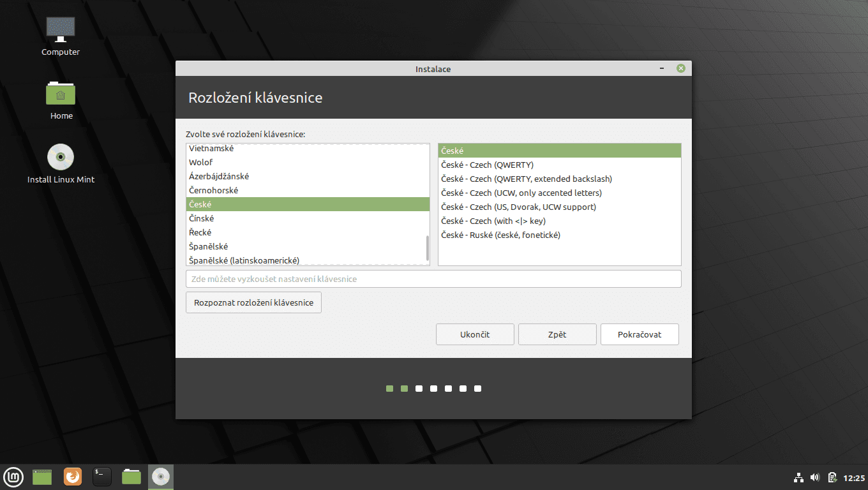Click Rozpoznat rozložení klávesnice

[x=253, y=302]
